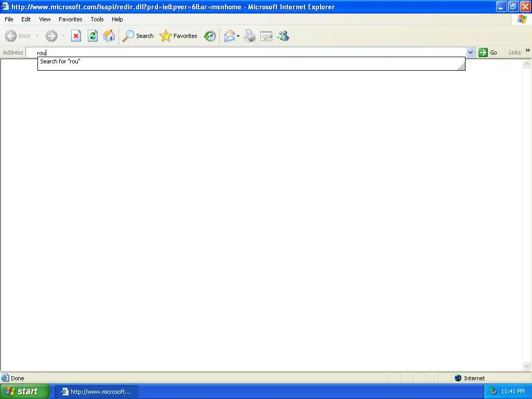Viewport: 532px width, 399px height.
Task: Open the File menu
Action: (9, 19)
